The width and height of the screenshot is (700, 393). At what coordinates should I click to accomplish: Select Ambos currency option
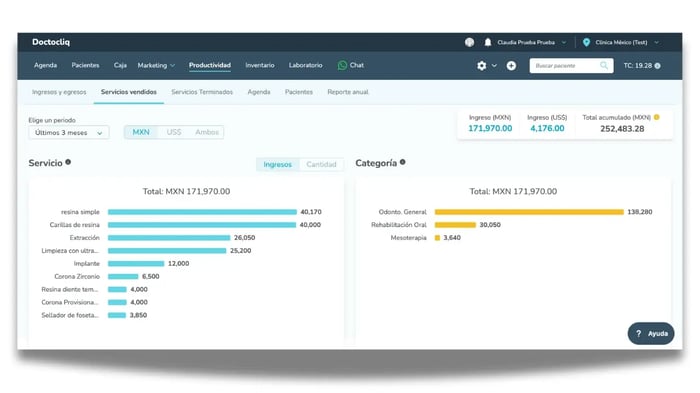coord(207,132)
